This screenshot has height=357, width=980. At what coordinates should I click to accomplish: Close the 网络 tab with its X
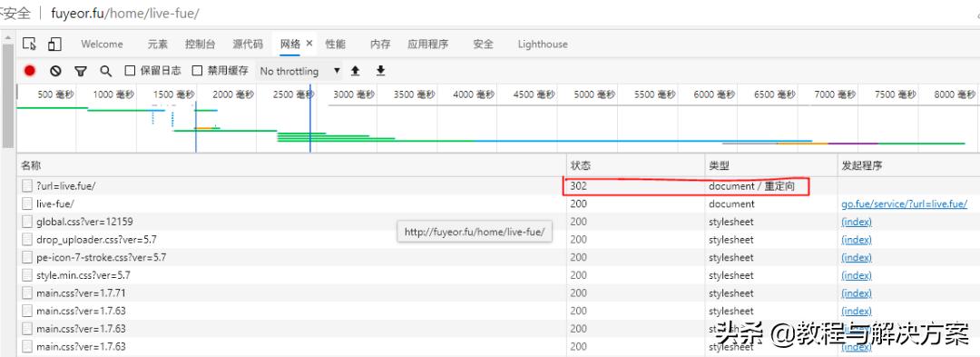click(309, 44)
